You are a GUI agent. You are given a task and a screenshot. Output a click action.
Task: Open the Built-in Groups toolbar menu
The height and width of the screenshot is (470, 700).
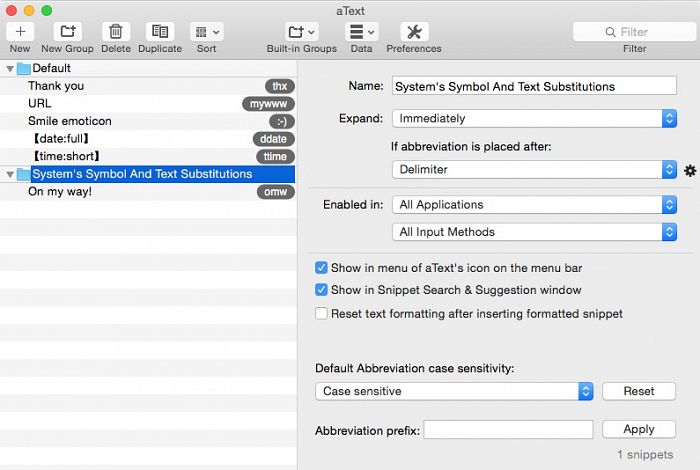(301, 32)
